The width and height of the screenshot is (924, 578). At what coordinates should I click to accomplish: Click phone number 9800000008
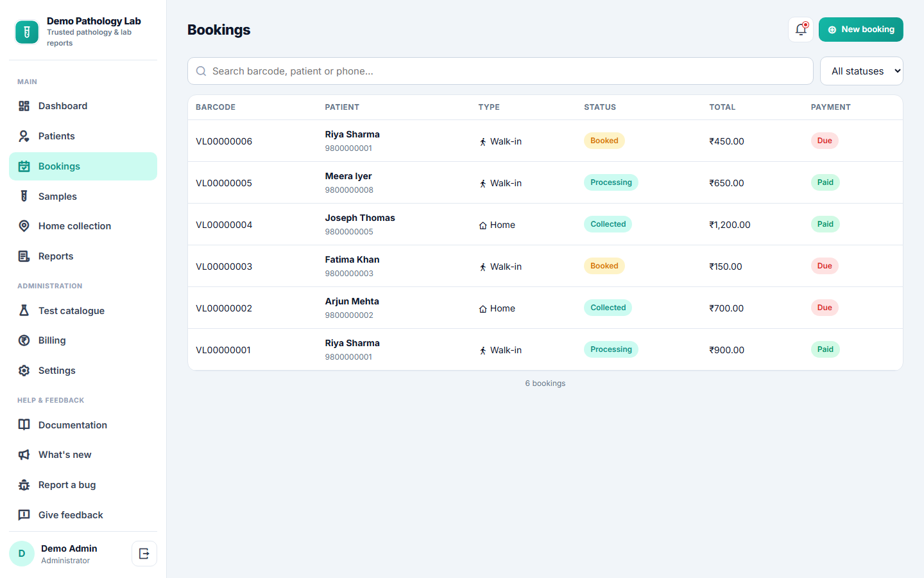(x=349, y=190)
